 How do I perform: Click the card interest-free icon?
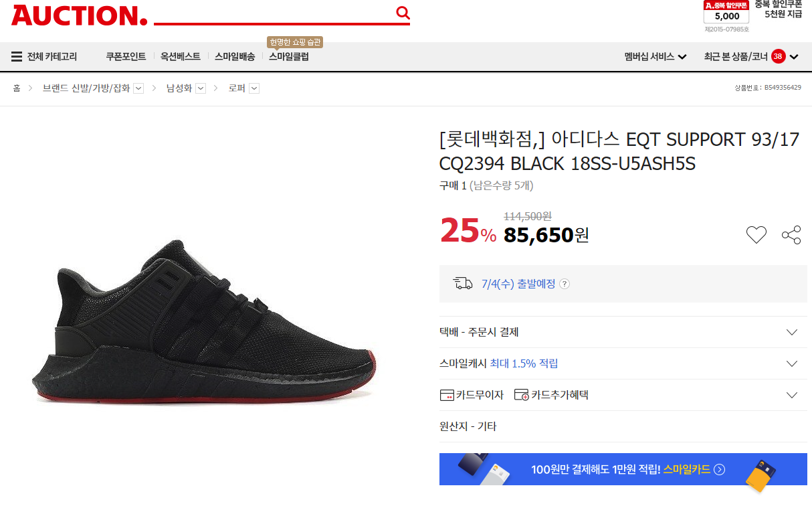point(447,395)
